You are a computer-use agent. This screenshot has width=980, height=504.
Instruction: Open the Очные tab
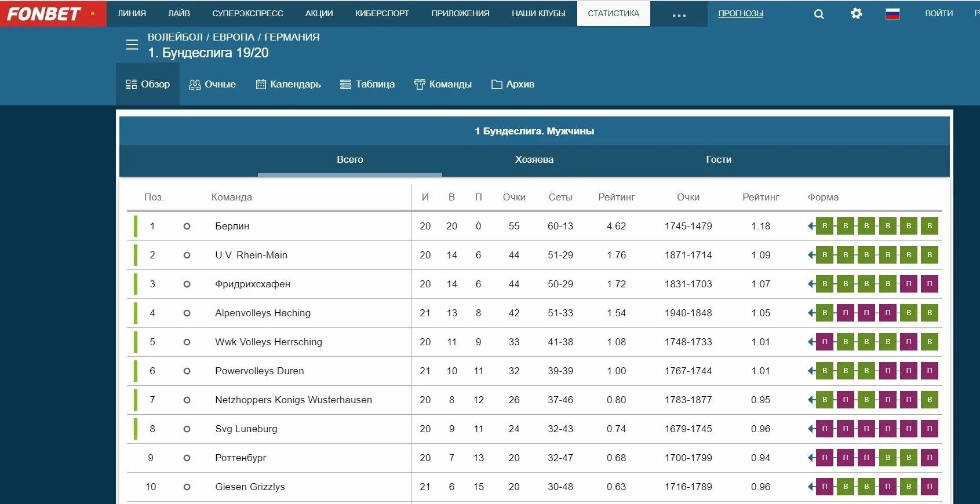(x=212, y=84)
